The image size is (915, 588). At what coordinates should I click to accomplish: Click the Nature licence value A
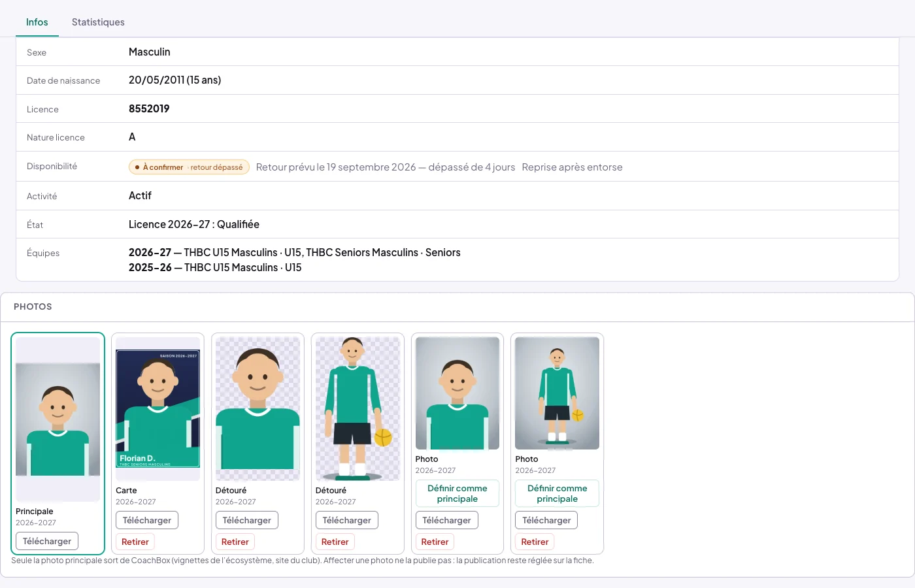[x=132, y=137]
